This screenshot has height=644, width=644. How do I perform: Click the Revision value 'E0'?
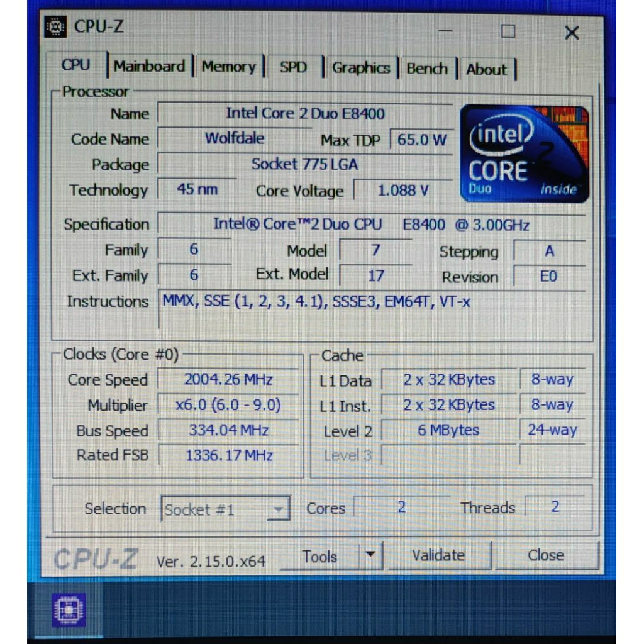(549, 277)
